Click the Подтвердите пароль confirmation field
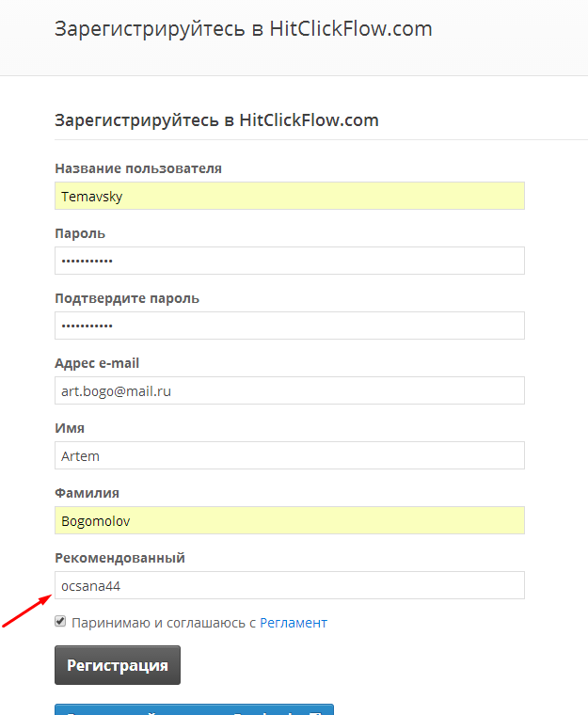The height and width of the screenshot is (715, 588). (290, 326)
